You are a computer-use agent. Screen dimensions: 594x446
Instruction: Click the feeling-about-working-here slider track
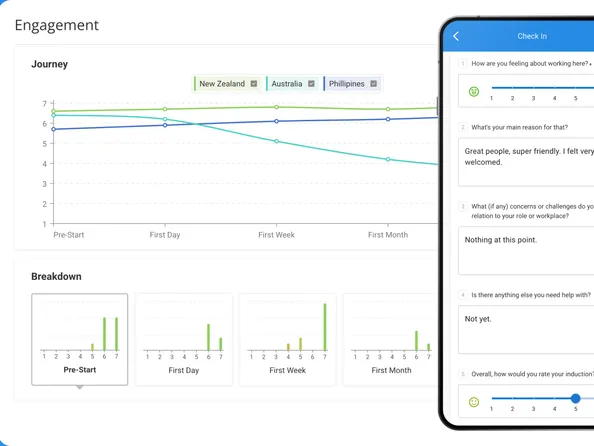coord(542,88)
